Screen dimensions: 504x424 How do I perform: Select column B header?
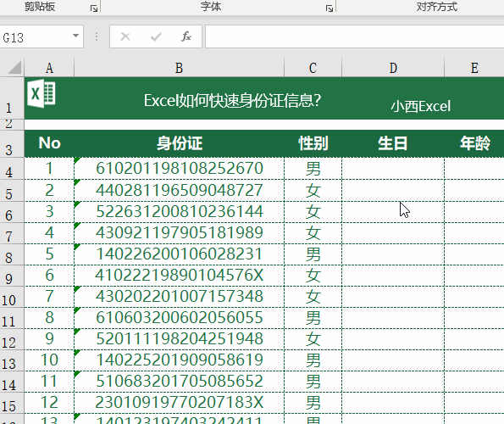click(179, 68)
